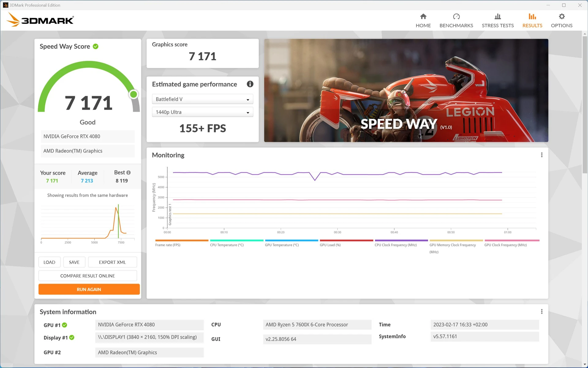Image resolution: width=588 pixels, height=368 pixels.
Task: Click the LOAD button
Action: 49,262
